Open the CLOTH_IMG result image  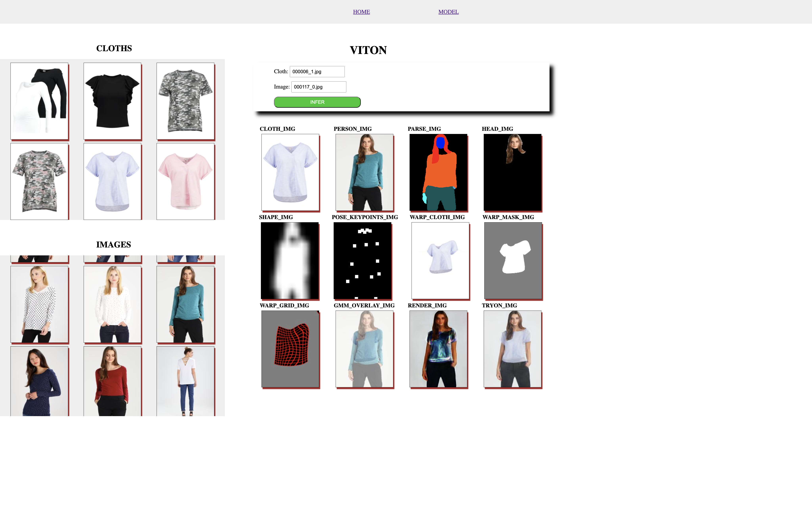click(290, 172)
